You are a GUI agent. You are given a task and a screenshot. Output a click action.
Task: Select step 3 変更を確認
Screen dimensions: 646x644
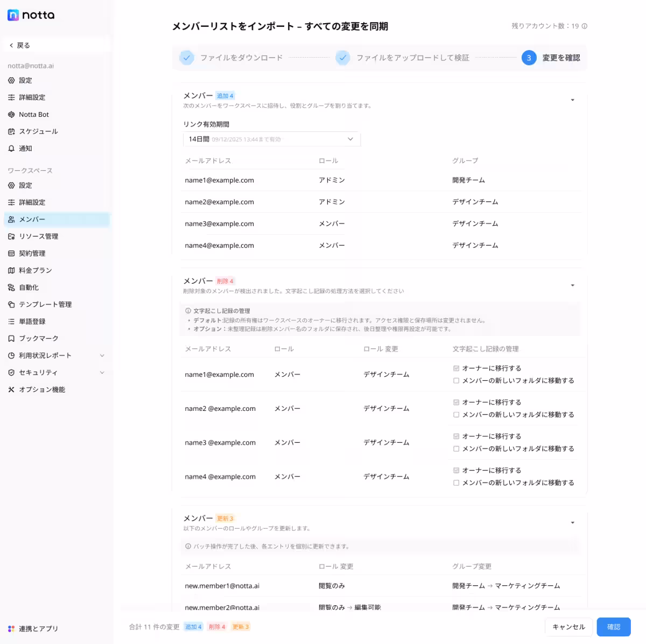[551, 58]
